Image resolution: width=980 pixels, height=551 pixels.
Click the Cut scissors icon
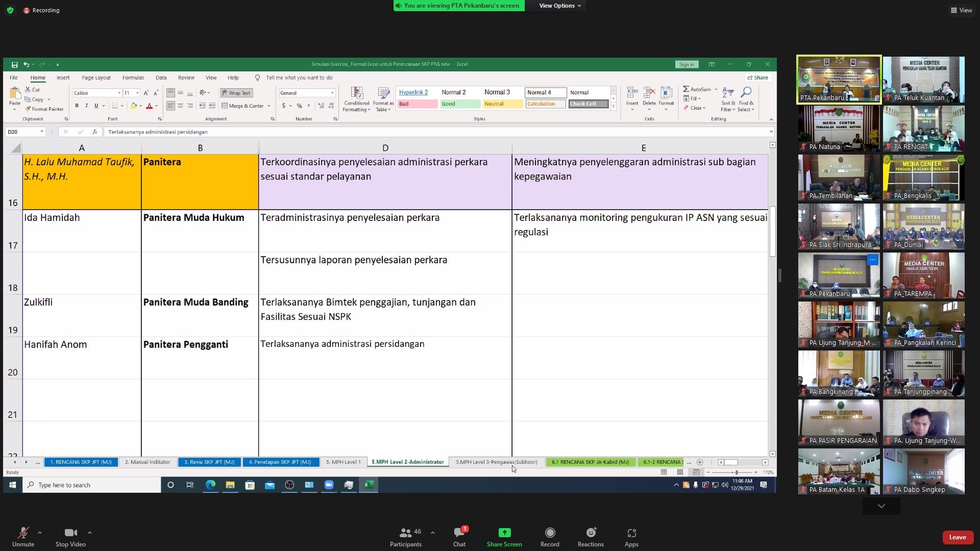(28, 89)
